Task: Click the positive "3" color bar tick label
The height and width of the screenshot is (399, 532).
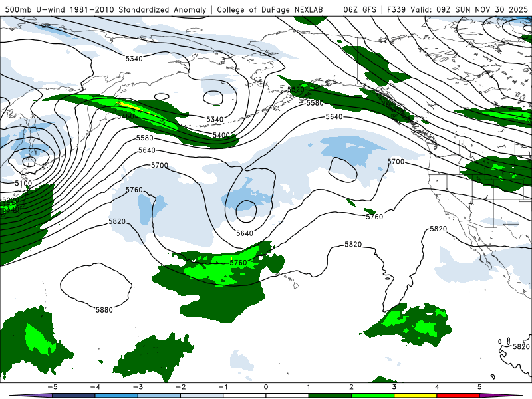Action: 394,387
